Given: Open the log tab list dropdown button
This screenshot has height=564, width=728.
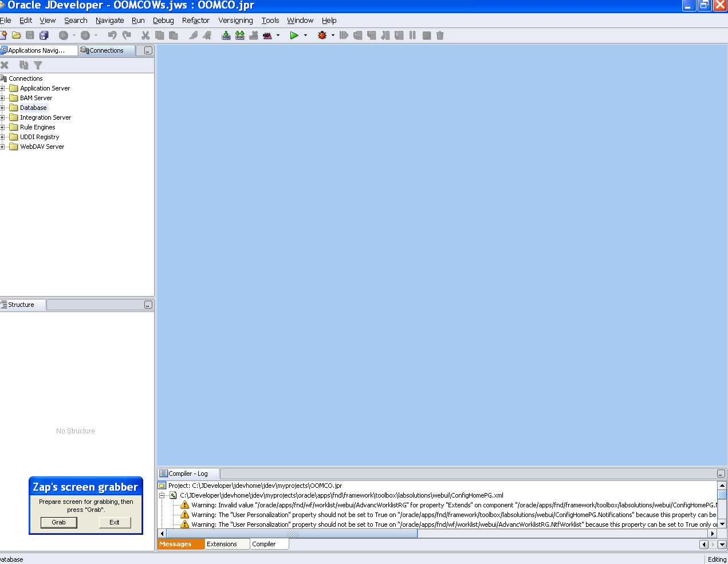Looking at the screenshot, I should [722, 545].
